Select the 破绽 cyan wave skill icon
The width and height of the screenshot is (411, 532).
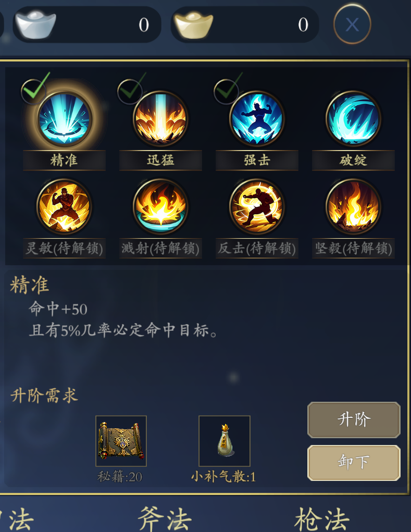coord(353,119)
